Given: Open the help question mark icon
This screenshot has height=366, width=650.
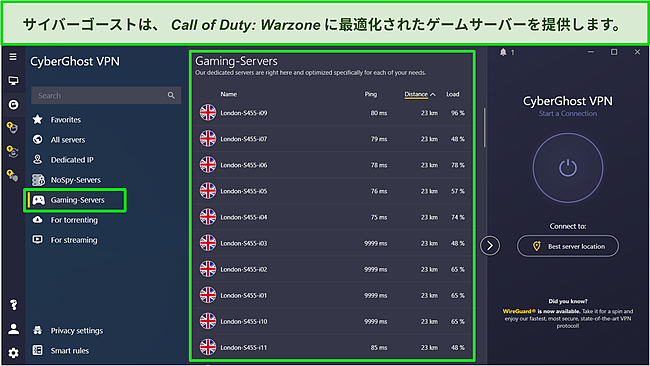Looking at the screenshot, I should coord(13,305).
